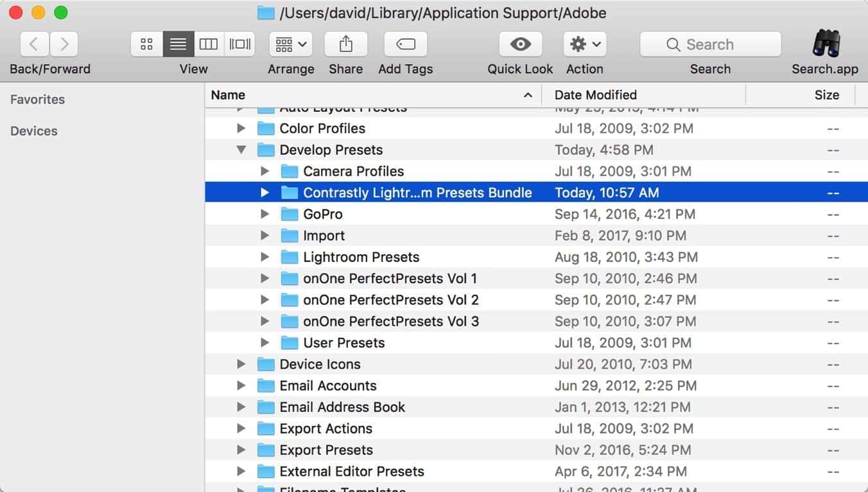Switch to icon view
This screenshot has width=868, height=492.
146,44
